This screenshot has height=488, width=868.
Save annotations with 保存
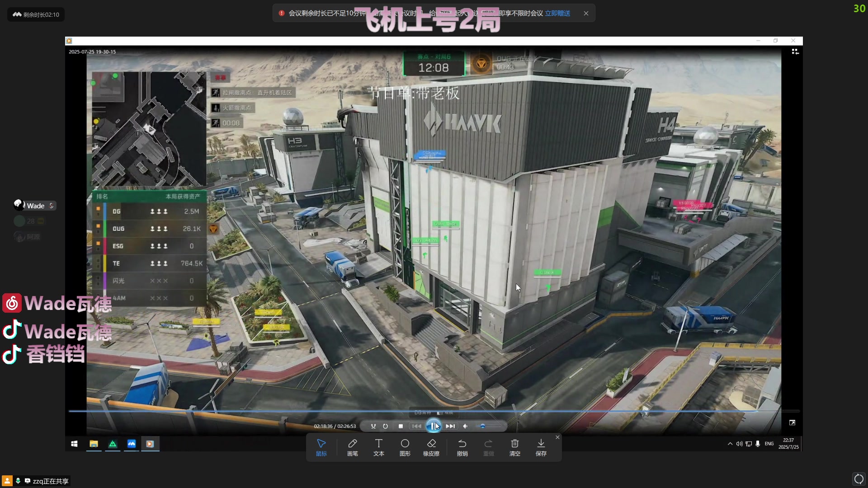[x=541, y=447]
